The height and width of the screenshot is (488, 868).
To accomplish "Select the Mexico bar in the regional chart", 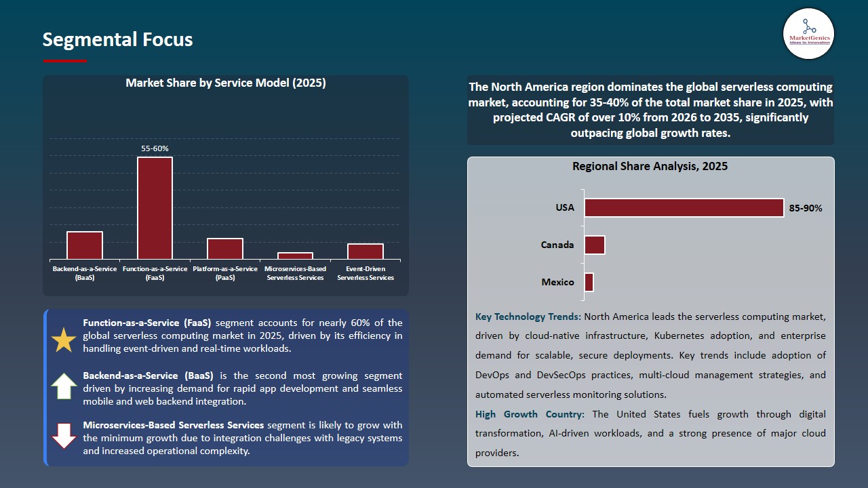I will [x=589, y=281].
